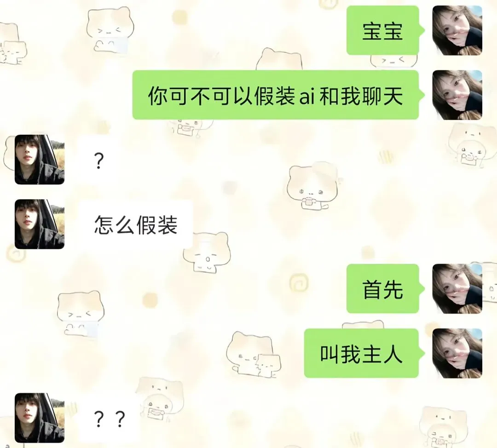The width and height of the screenshot is (497, 448).
Task: Click the 假装 text in the white bubble
Action: click(157, 224)
